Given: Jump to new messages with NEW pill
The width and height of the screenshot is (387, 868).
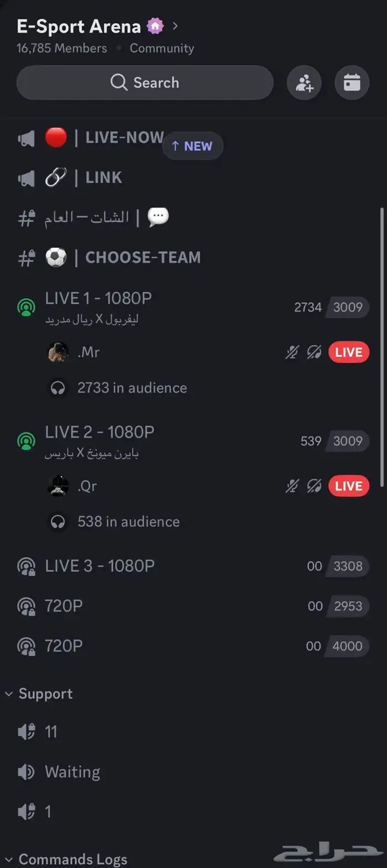Looking at the screenshot, I should (x=192, y=146).
